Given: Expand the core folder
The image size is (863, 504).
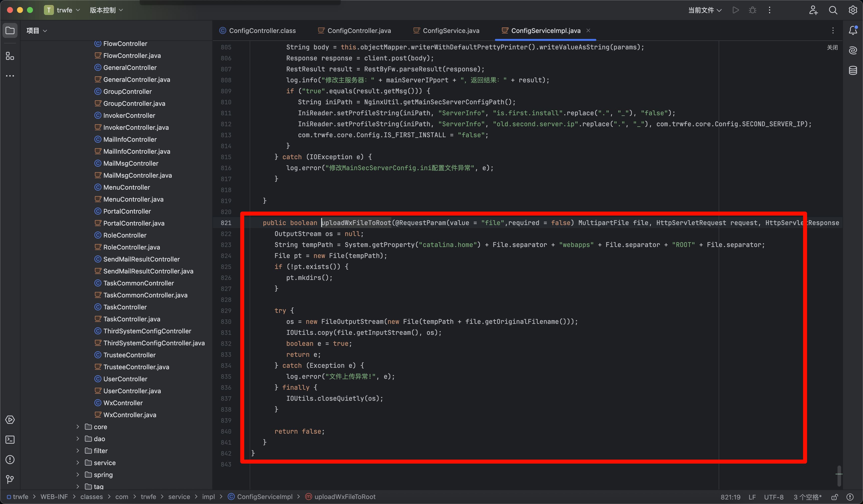Looking at the screenshot, I should 78,427.
